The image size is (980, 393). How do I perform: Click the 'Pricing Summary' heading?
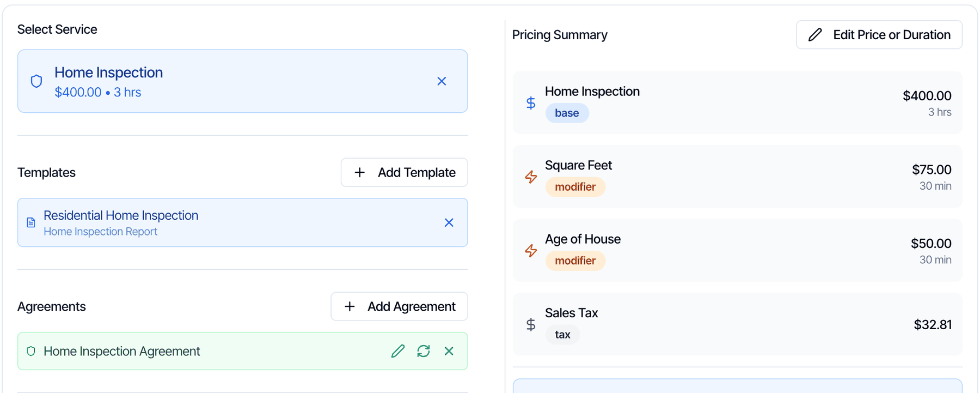(x=560, y=35)
